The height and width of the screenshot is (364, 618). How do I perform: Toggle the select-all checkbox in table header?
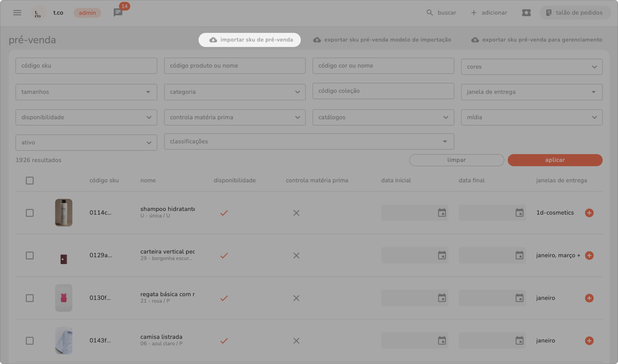[x=30, y=181]
